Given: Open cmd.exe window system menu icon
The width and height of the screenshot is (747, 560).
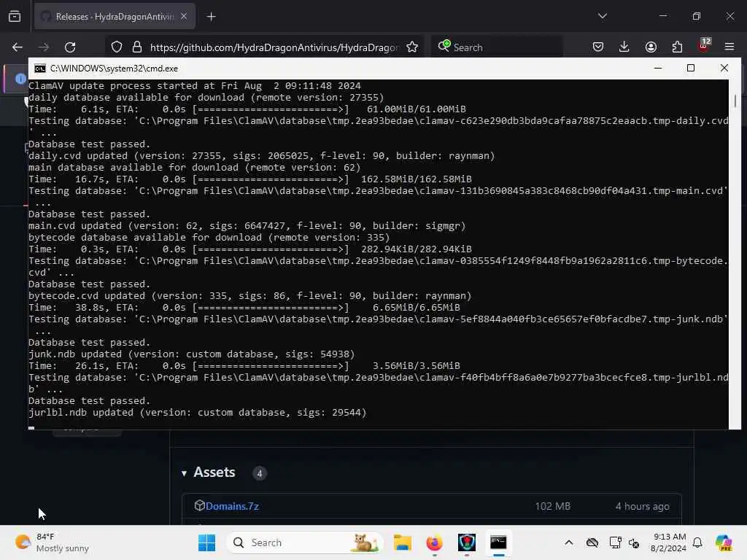Looking at the screenshot, I should 40,69.
